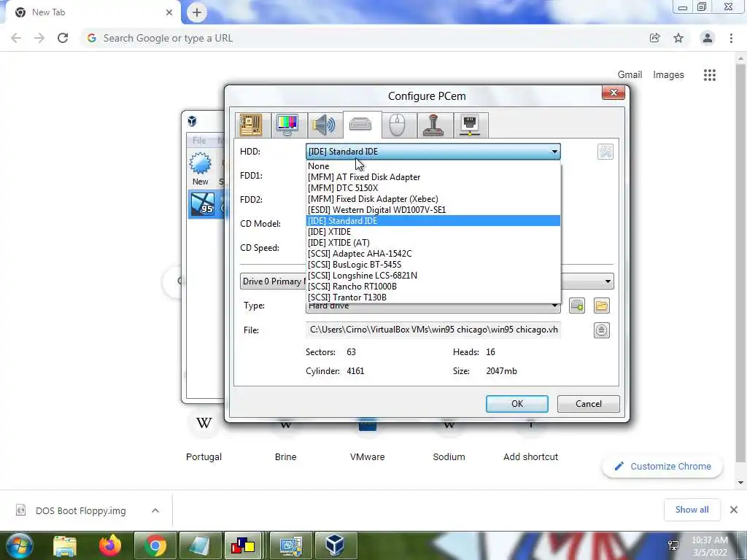The width and height of the screenshot is (747, 560).
Task: Choose [ESDI] Western Digital WD1007V-SE1
Action: click(433, 210)
